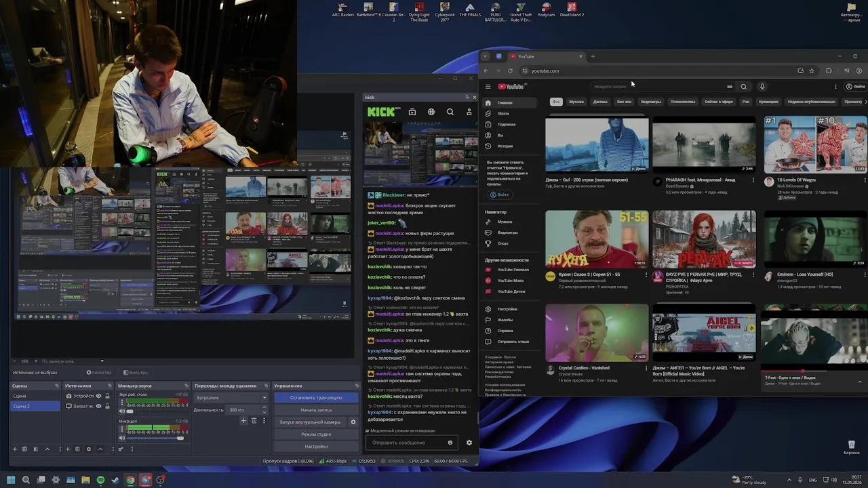Toggle lock on the Захват эк source in OBS
The height and width of the screenshot is (488, 868).
(x=107, y=406)
